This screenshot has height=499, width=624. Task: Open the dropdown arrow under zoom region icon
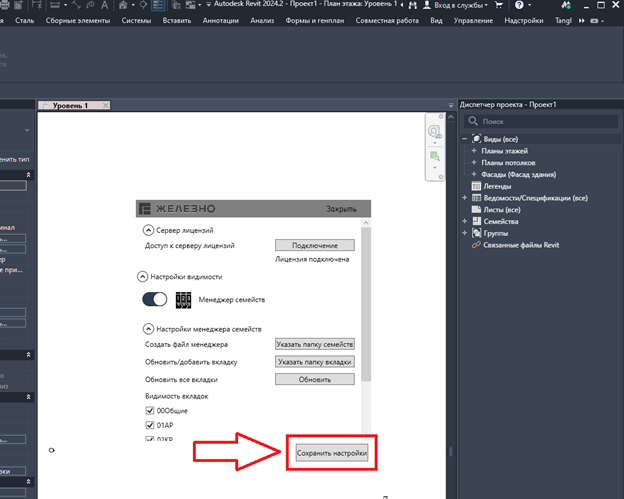pyautogui.click(x=435, y=168)
